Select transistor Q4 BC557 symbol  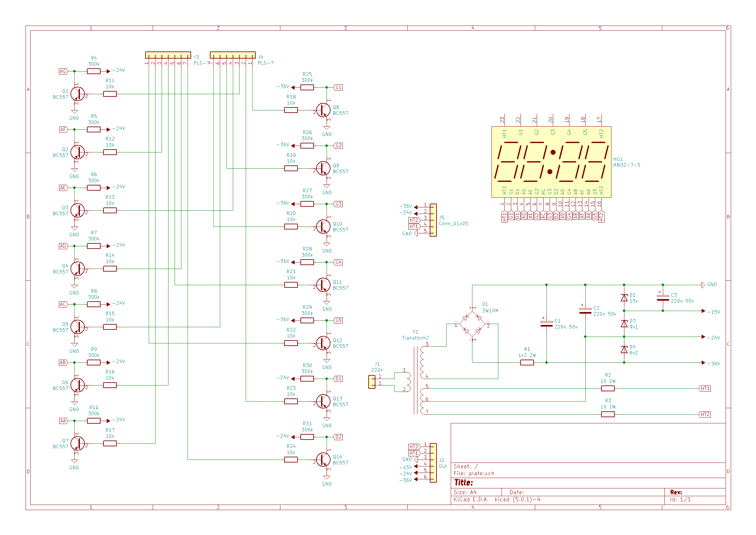click(x=78, y=269)
